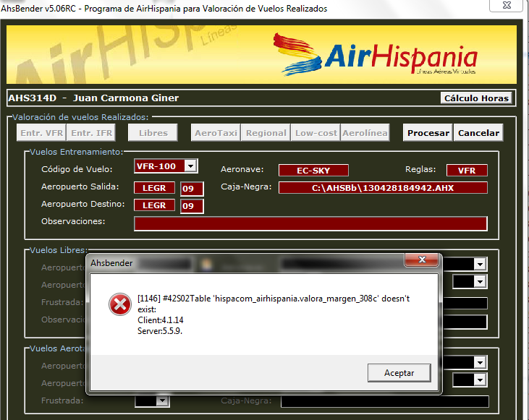Select the Regional flight type
This screenshot has height=420, width=529.
point(266,133)
